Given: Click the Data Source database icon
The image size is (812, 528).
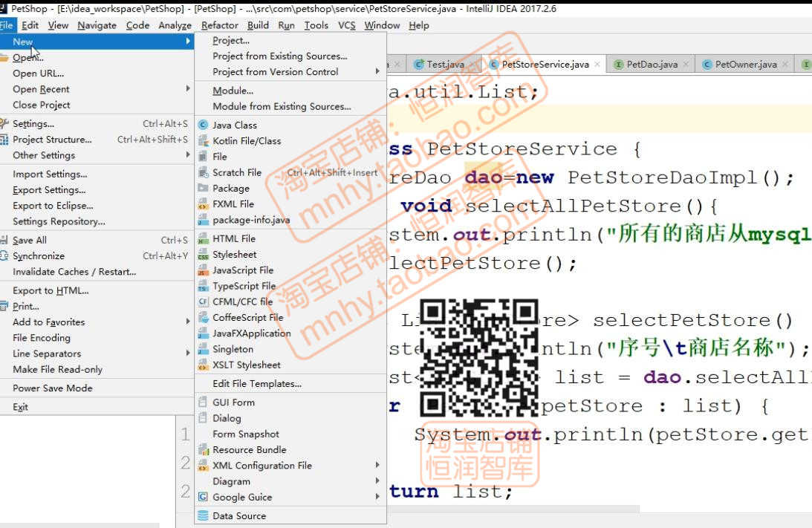Looking at the screenshot, I should click(203, 515).
